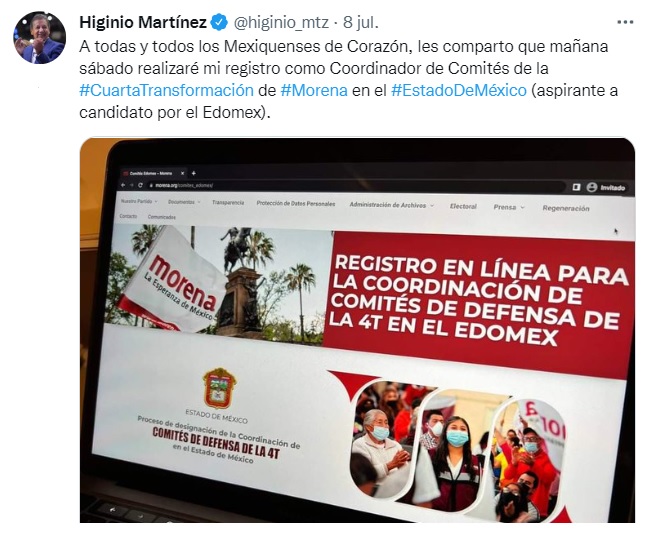Click the blue verified badge

[x=220, y=22]
